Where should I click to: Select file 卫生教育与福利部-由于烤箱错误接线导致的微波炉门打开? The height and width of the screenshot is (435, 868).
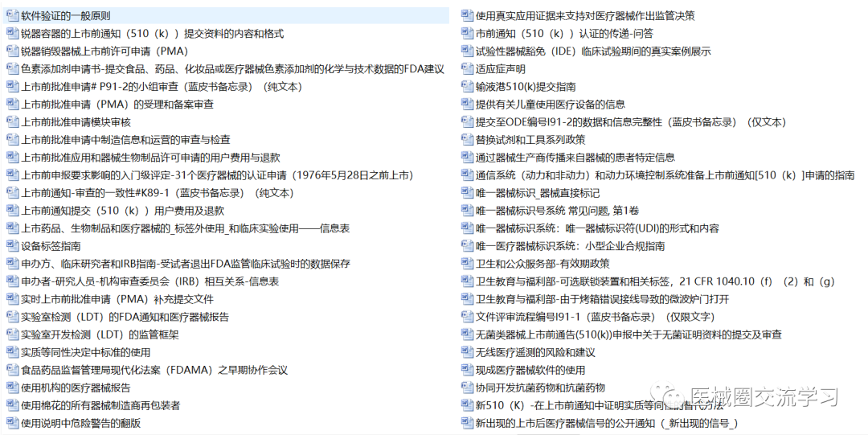tap(602, 300)
